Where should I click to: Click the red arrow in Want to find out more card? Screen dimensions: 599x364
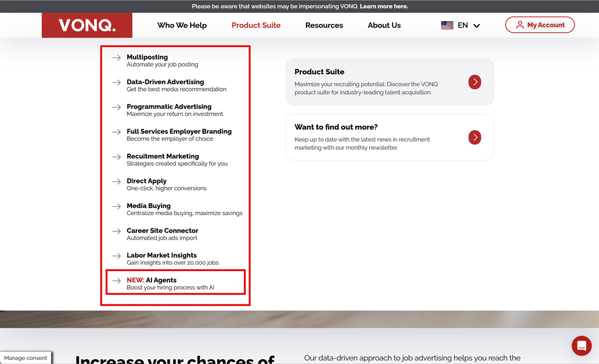pyautogui.click(x=475, y=137)
